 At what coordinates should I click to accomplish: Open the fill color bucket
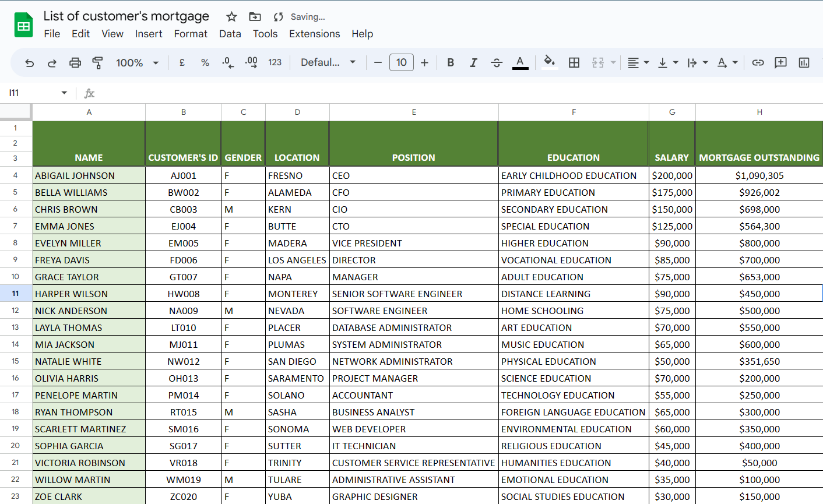click(549, 63)
